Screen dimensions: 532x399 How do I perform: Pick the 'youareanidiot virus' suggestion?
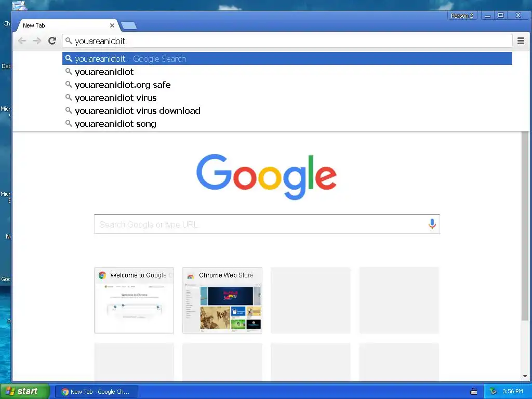pyautogui.click(x=287, y=98)
